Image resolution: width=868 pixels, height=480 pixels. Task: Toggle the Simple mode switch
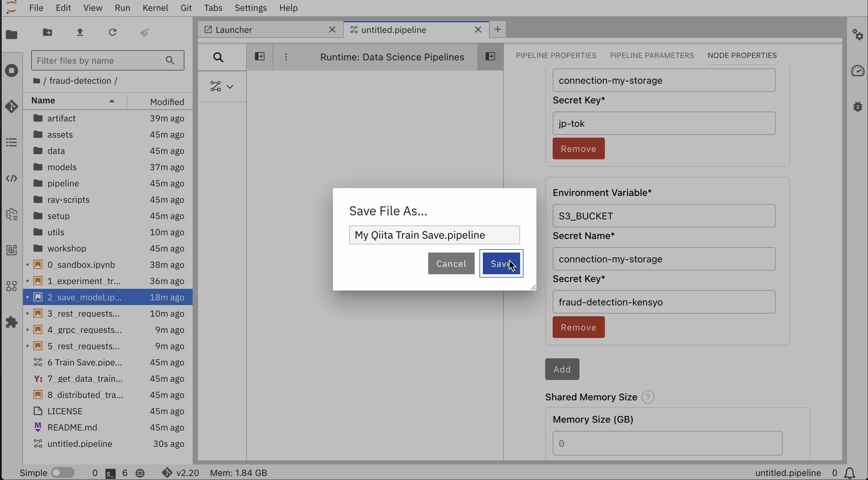(x=63, y=473)
